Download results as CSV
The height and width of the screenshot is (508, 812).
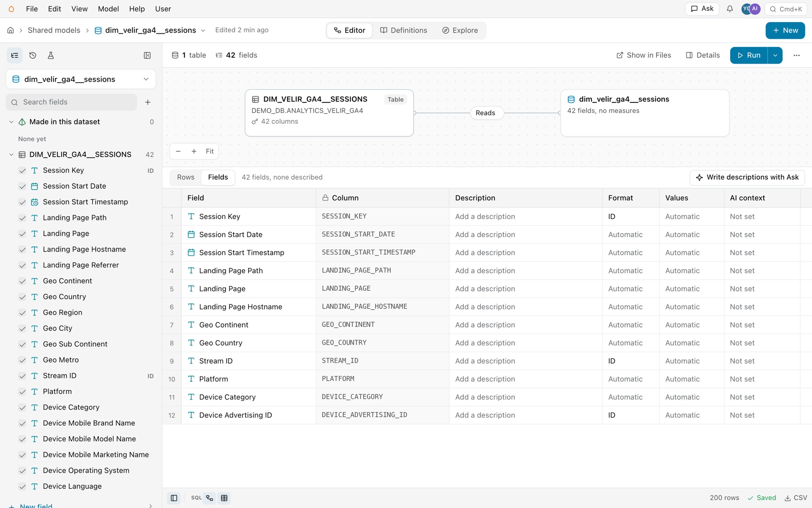(796, 498)
